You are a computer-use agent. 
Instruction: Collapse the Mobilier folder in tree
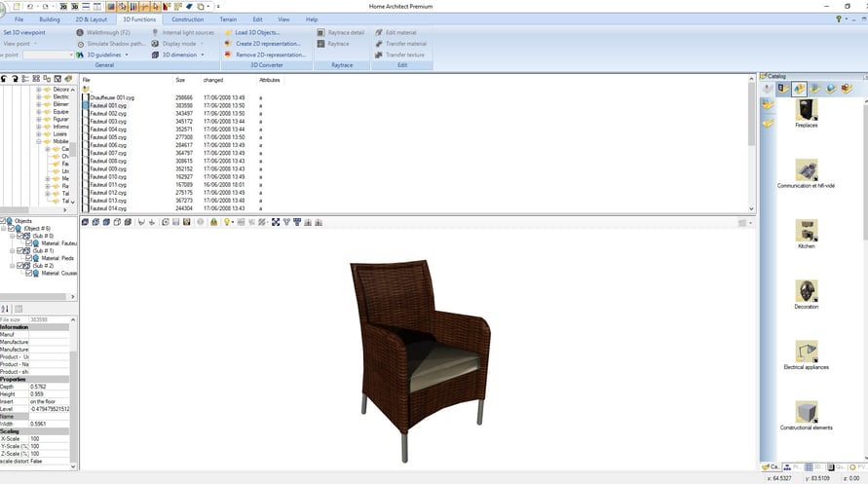click(x=39, y=141)
